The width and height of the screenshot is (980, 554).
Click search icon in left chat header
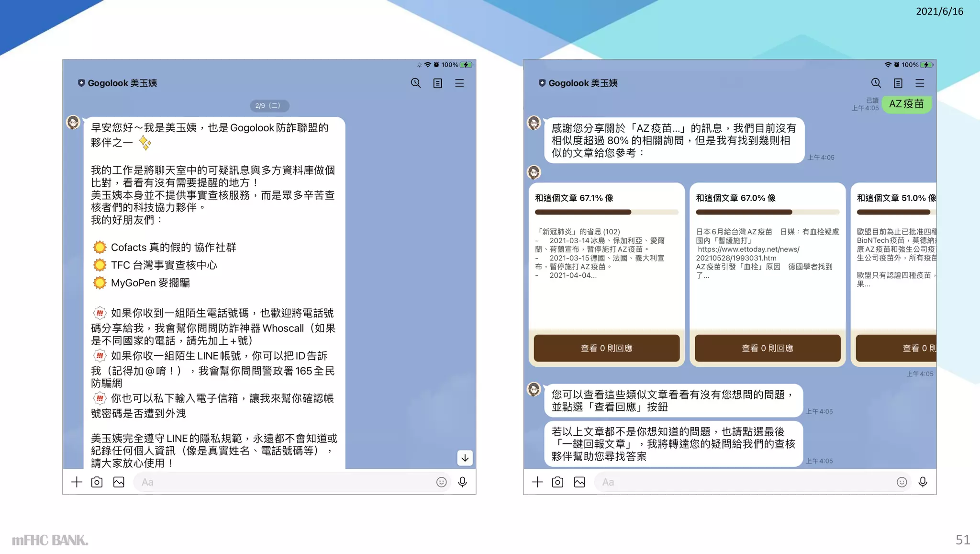[415, 83]
